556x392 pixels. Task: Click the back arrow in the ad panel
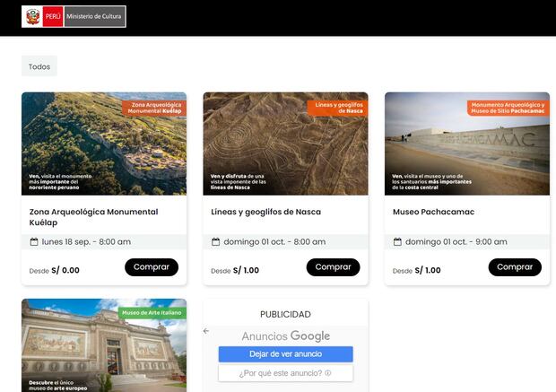click(206, 331)
